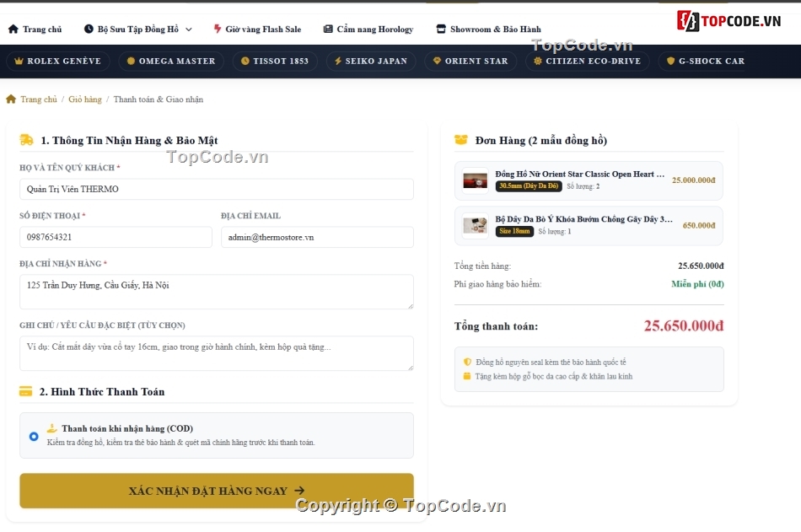Focus the Số điện thoại field
801x532 pixels.
point(116,237)
